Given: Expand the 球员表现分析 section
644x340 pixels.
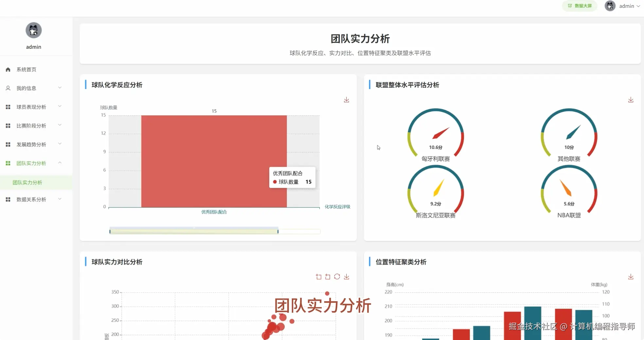Looking at the screenshot, I should [x=32, y=107].
